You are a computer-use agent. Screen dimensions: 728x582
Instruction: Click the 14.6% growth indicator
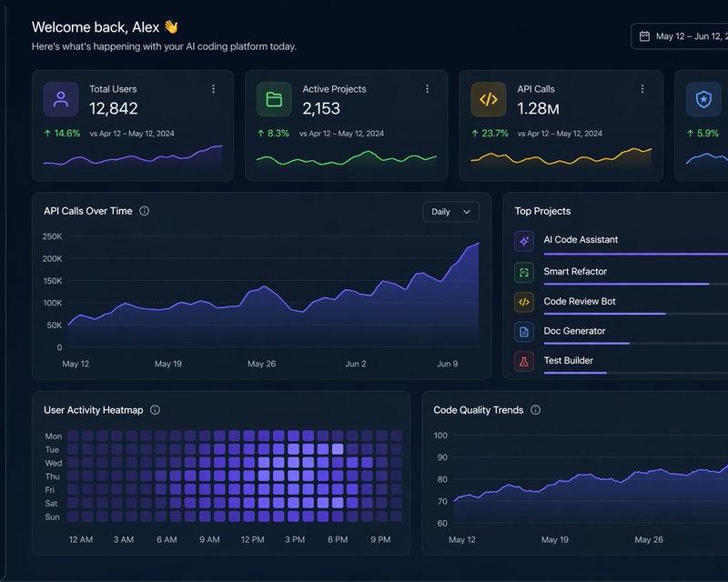(x=62, y=133)
